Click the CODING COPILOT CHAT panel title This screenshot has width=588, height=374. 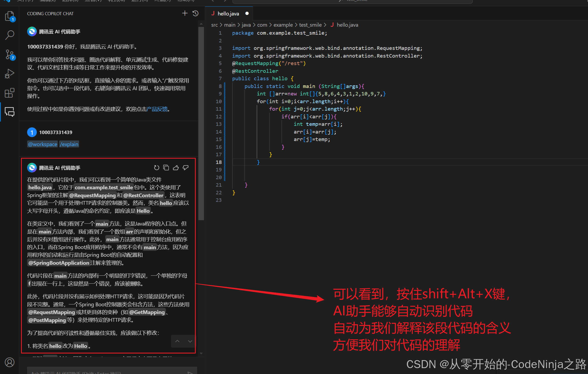tap(50, 14)
